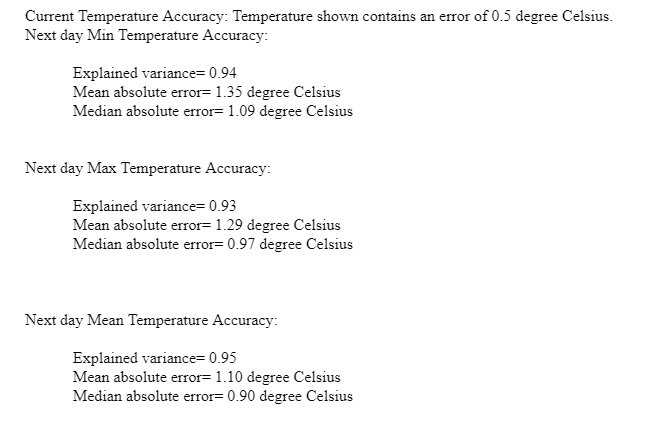The image size is (652, 433).
Task: Click Median absolute error= 0.90 line
Action: (x=213, y=396)
